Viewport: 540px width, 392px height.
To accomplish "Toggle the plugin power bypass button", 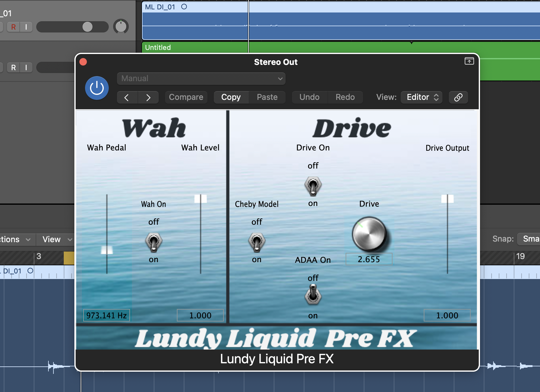I will tap(97, 88).
